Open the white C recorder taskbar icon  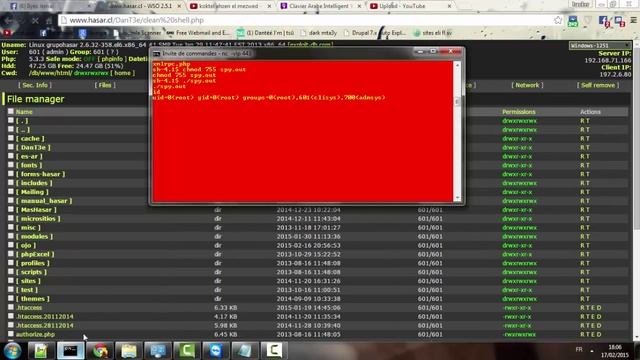[x=274, y=351]
